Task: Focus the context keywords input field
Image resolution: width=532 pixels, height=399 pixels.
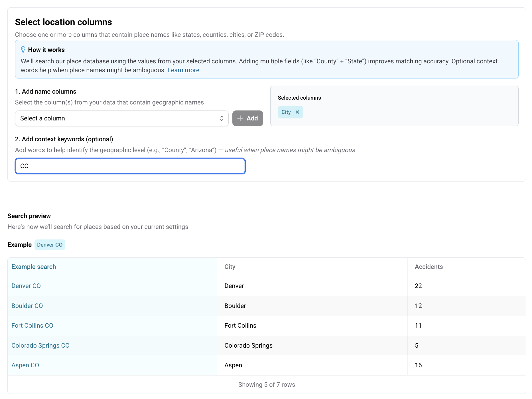Action: point(130,166)
